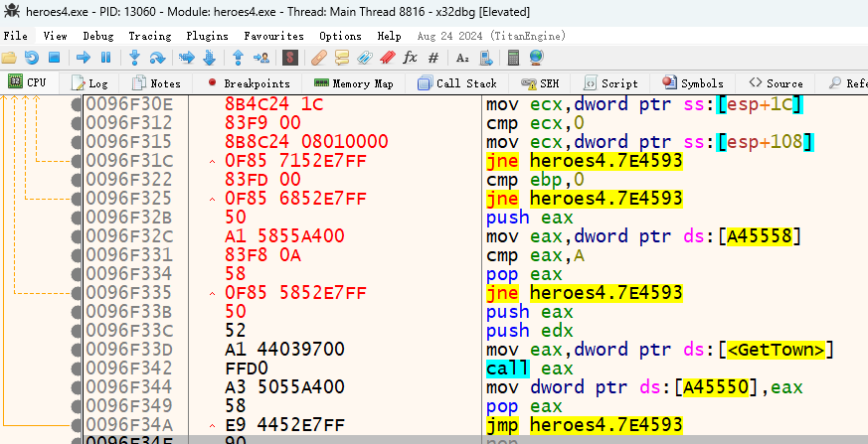The image size is (868, 444).
Task: Open the Tracing menu
Action: click(x=149, y=36)
